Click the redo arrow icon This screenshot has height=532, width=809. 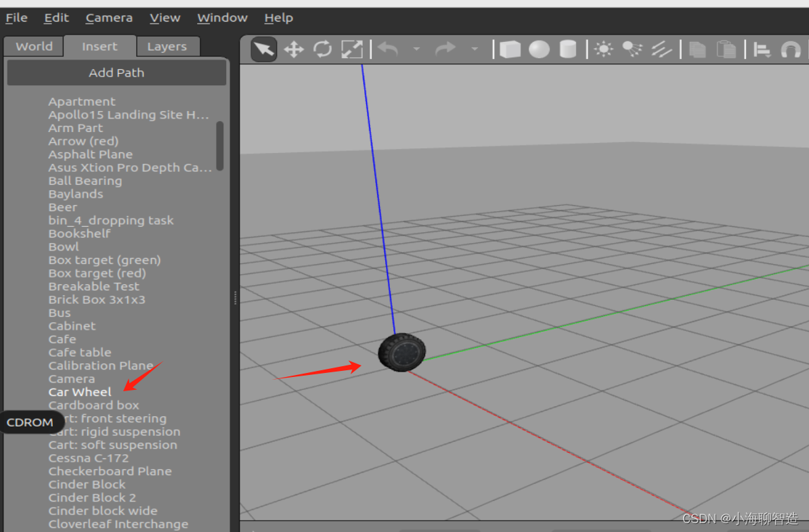445,49
